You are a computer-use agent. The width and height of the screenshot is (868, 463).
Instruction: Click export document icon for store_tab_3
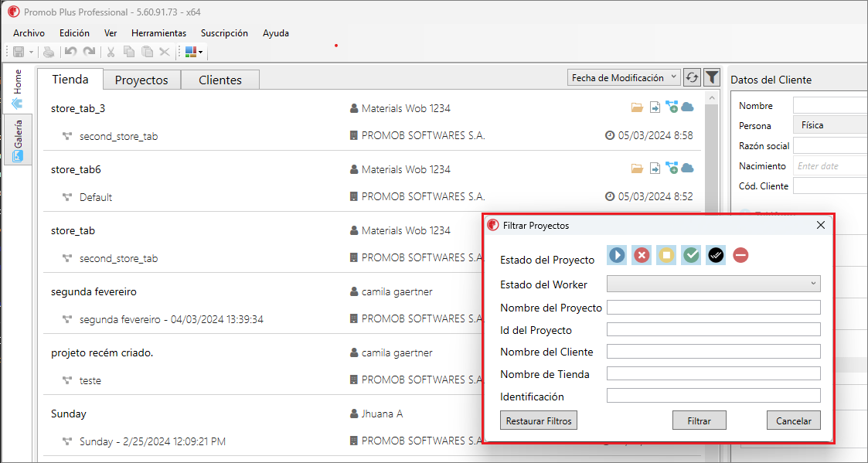pyautogui.click(x=655, y=107)
